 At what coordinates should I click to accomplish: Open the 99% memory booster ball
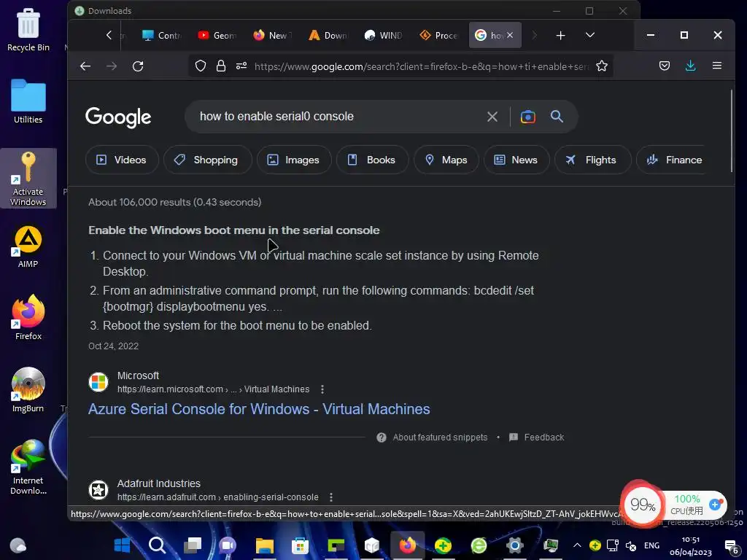(643, 505)
